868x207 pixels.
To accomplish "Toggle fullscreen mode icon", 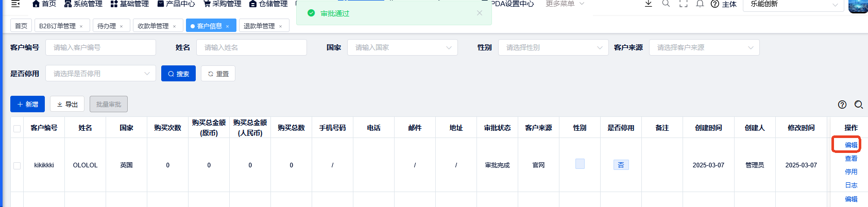I will 683,4.
